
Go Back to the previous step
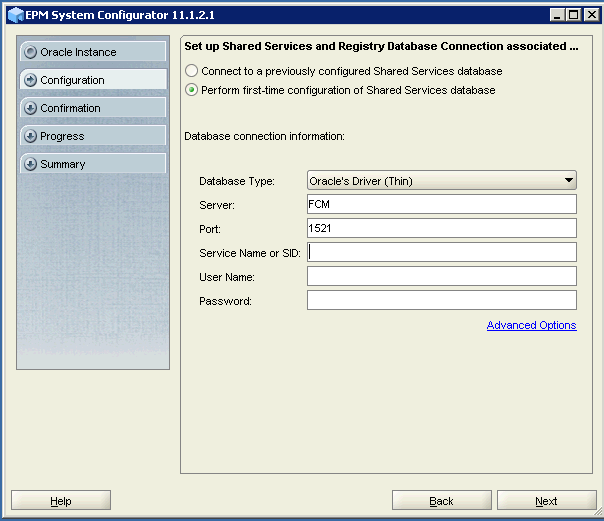pos(442,500)
